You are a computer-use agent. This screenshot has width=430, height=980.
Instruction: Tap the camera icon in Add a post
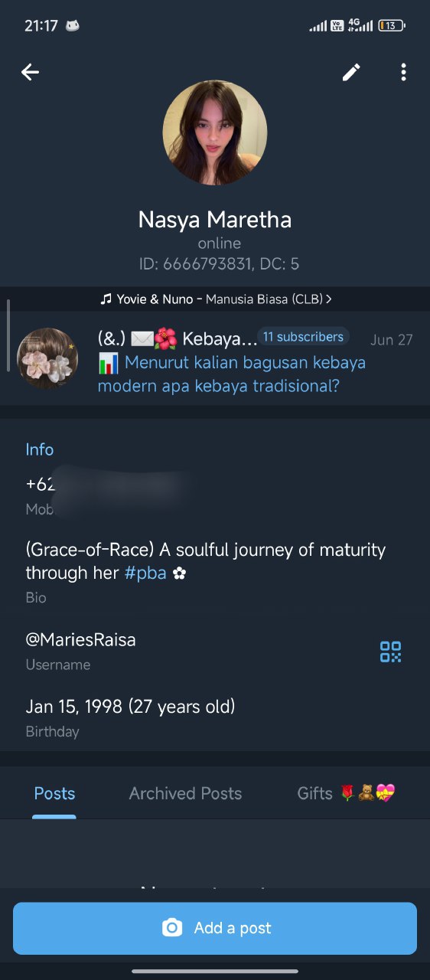tap(172, 928)
